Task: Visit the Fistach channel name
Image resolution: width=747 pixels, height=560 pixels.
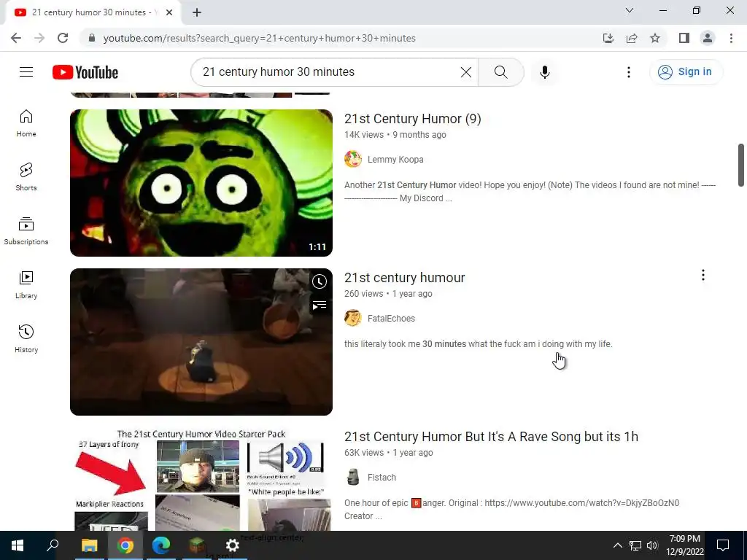Action: (382, 478)
